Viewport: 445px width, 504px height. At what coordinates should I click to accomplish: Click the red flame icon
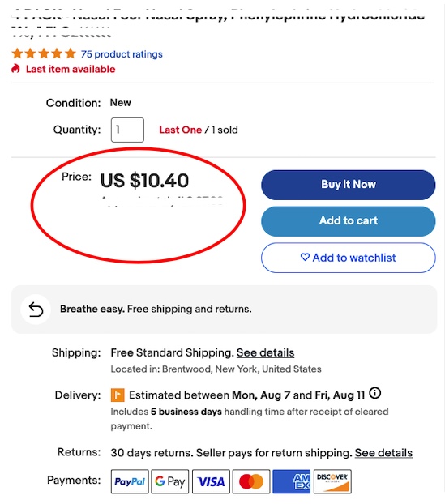coord(15,68)
